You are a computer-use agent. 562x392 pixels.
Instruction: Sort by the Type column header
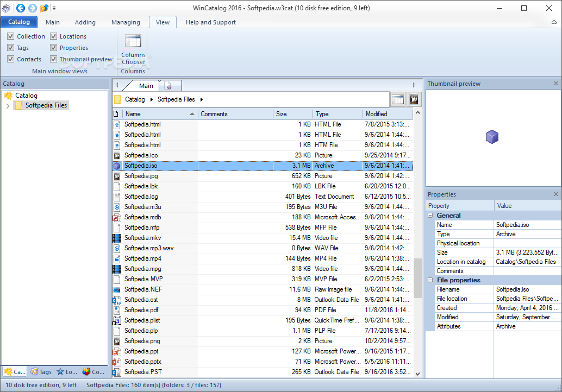point(338,114)
